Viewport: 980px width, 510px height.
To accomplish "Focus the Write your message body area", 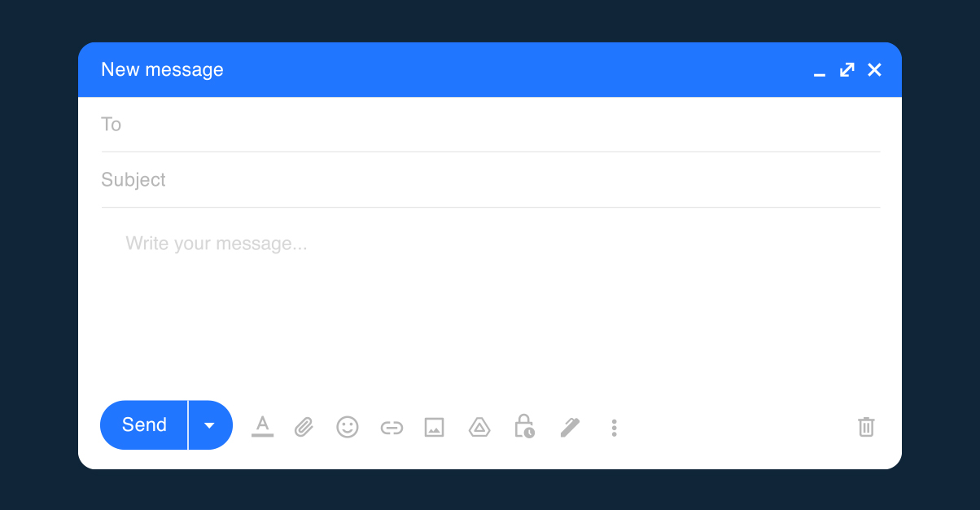I will 491,301.
